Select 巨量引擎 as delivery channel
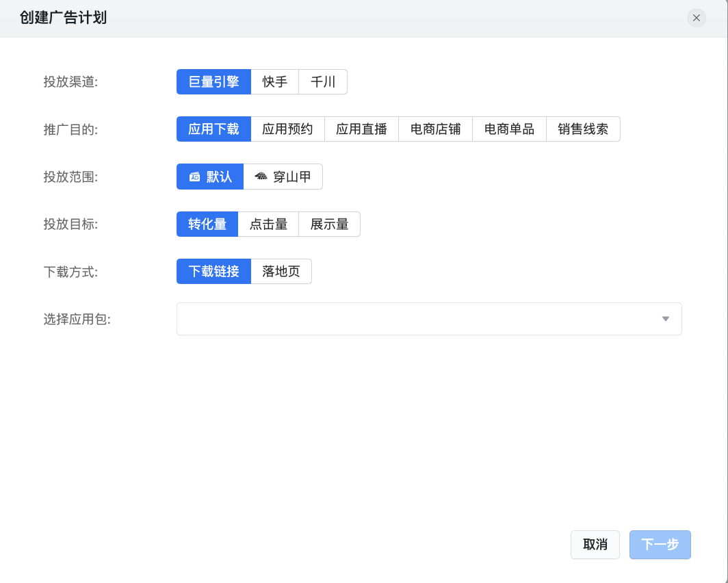The height and width of the screenshot is (583, 728). (213, 82)
